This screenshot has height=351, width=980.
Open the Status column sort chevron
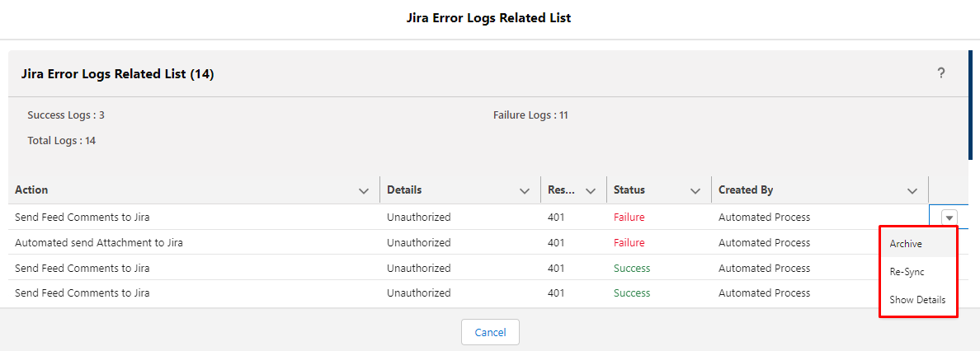tap(695, 190)
